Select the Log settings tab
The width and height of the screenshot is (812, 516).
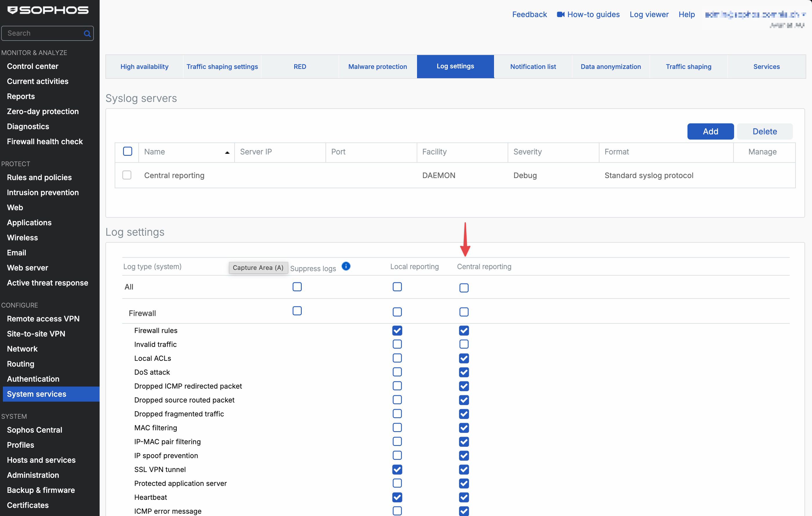pyautogui.click(x=455, y=66)
